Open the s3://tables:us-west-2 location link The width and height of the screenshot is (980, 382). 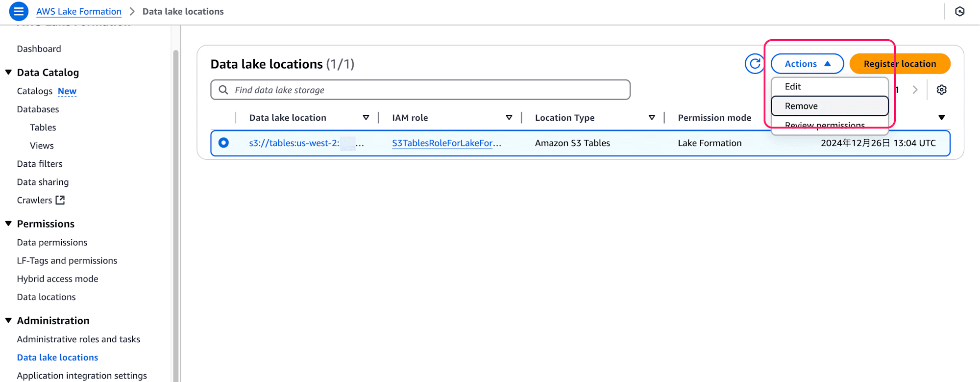306,143
